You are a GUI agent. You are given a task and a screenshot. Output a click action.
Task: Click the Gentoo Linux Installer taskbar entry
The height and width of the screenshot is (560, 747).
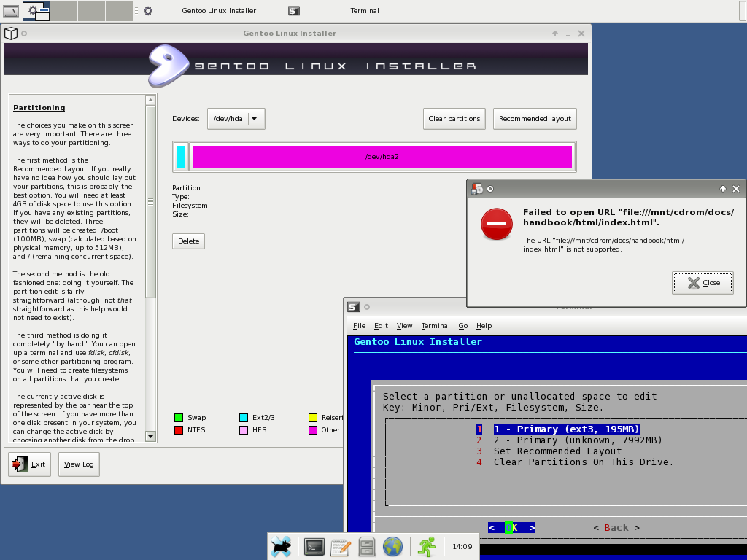(219, 10)
